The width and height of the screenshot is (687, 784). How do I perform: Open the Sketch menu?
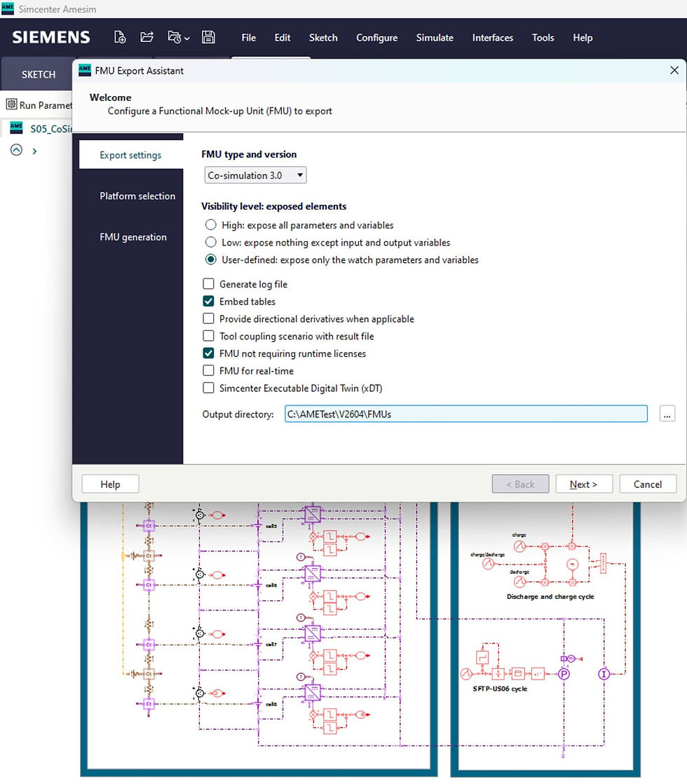point(323,37)
